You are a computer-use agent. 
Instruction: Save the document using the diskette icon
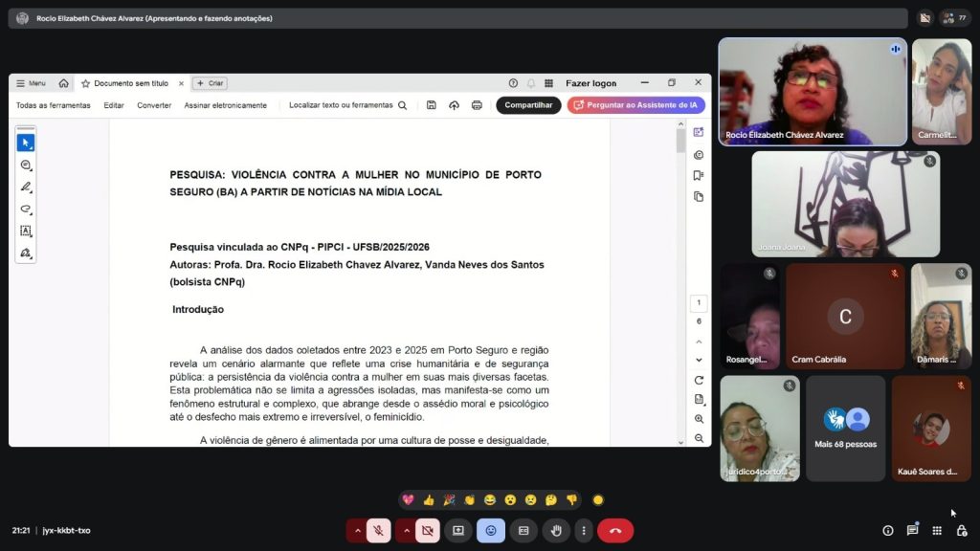pyautogui.click(x=432, y=105)
